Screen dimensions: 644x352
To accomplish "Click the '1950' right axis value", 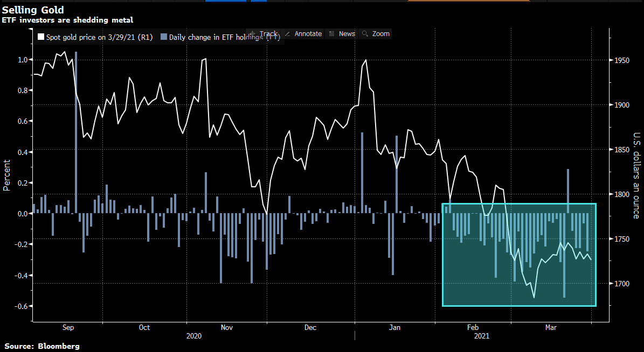I will [x=622, y=60].
